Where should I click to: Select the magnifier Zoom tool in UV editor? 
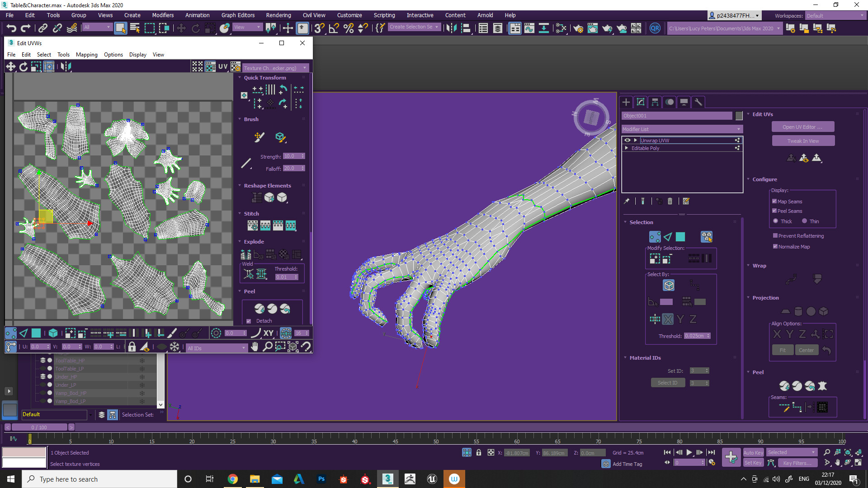coord(268,347)
